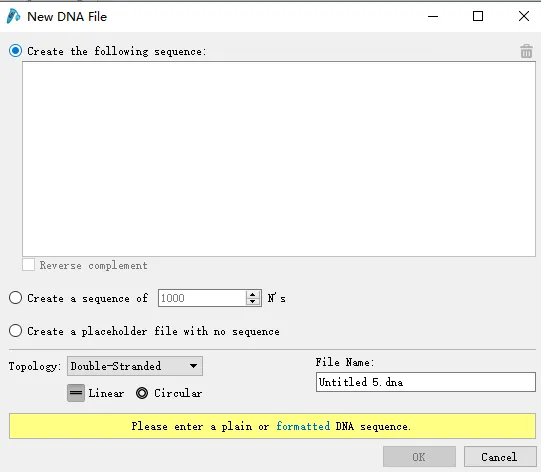Select the Circular topology icon
Image resolution: width=541 pixels, height=472 pixels.
click(142, 393)
